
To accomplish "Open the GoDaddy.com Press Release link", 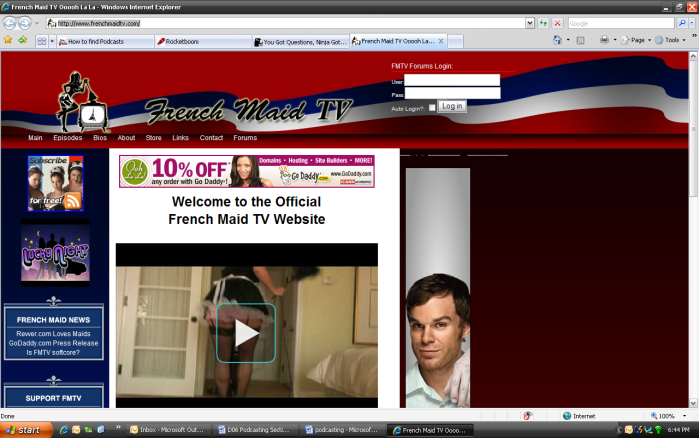I will [53, 343].
